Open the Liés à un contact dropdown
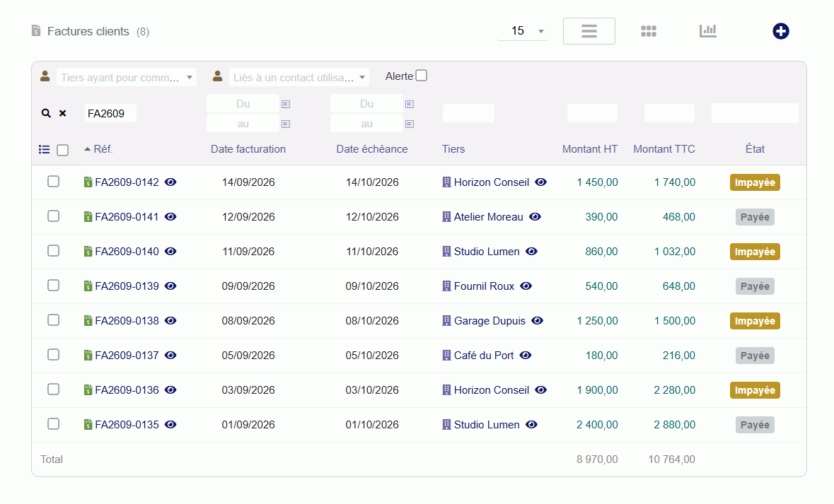Image resolution: width=834 pixels, height=504 pixels. [x=299, y=78]
